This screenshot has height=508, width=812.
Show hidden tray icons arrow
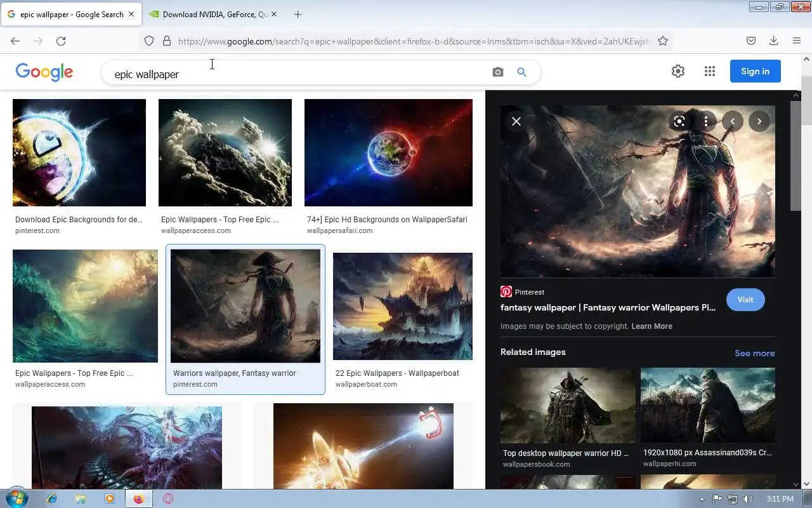(x=702, y=499)
